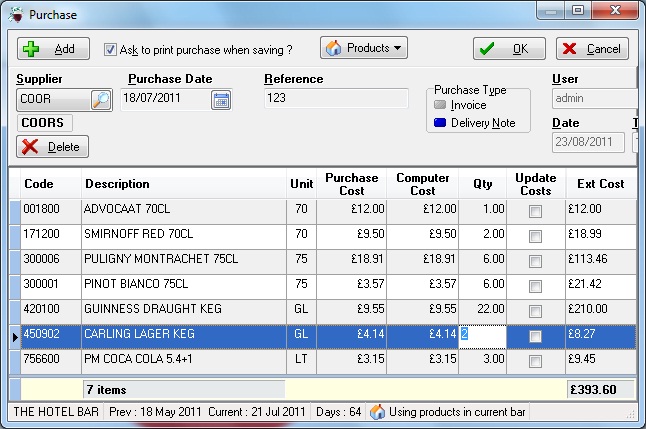This screenshot has width=646, height=429.
Task: Select PINOT BIANCO 75CL description cell
Action: click(x=184, y=286)
